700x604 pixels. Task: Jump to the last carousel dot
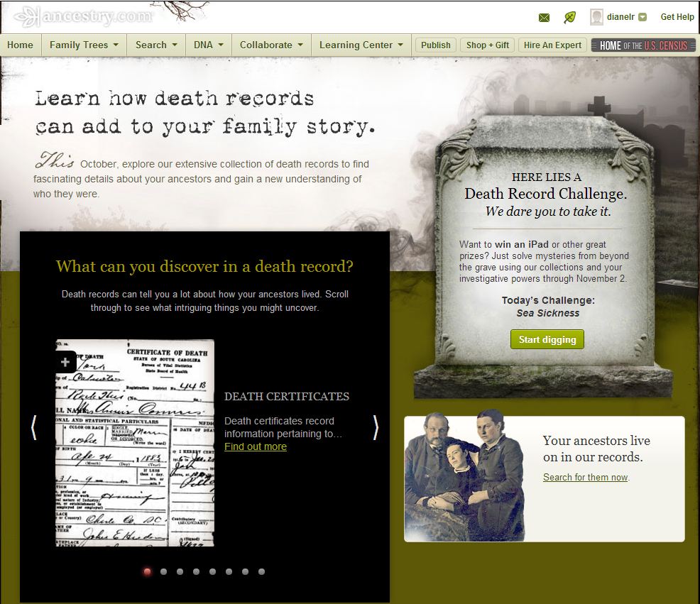point(261,571)
